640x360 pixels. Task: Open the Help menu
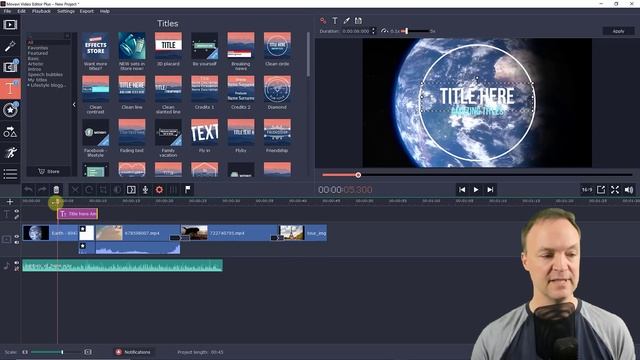click(105, 11)
